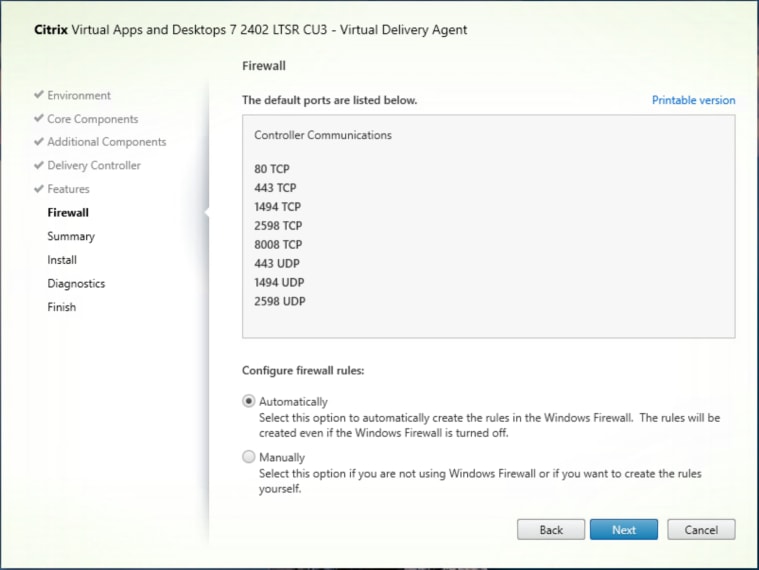Click the Environment step checkmark icon
This screenshot has width=759, height=570.
click(39, 95)
